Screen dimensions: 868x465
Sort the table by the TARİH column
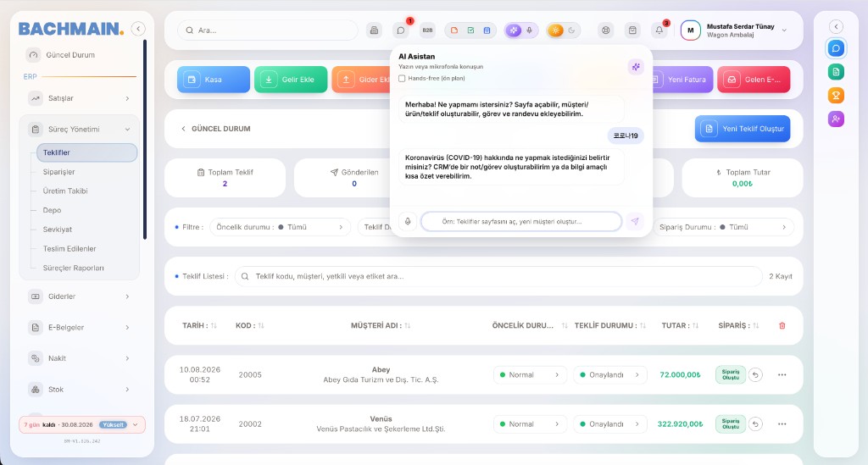click(199, 325)
